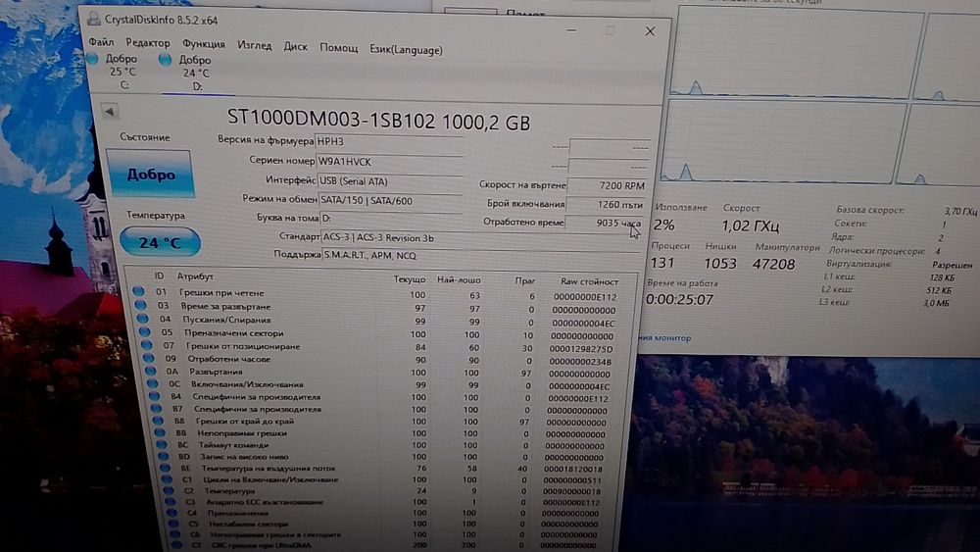Click power on hours value 9035 часа
980x552 pixels.
tap(605, 223)
